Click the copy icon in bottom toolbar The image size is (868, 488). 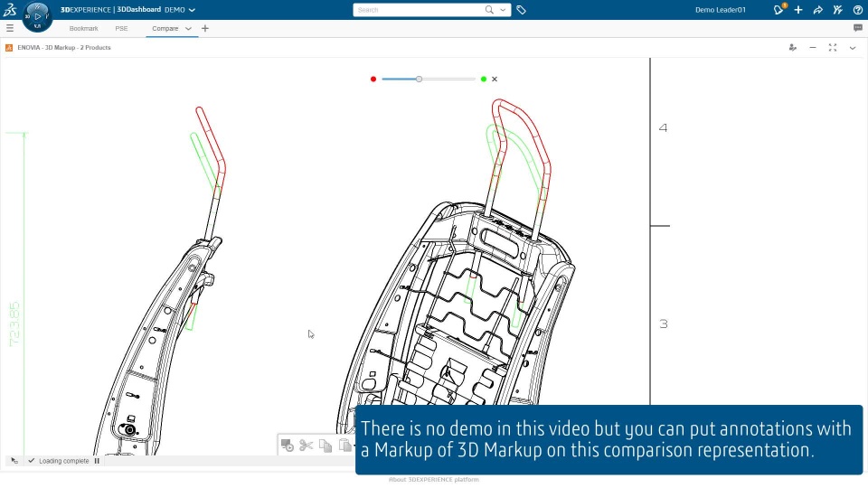click(325, 445)
